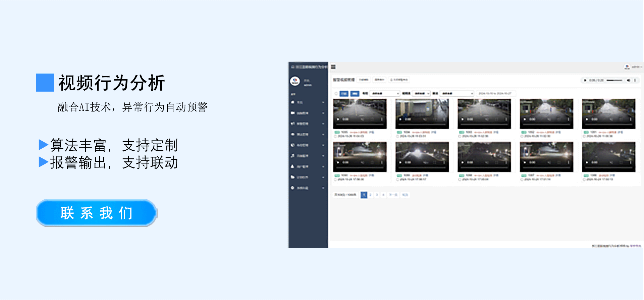Toggle the hamburger sidebar menu icon
644x300 pixels.
(333, 67)
